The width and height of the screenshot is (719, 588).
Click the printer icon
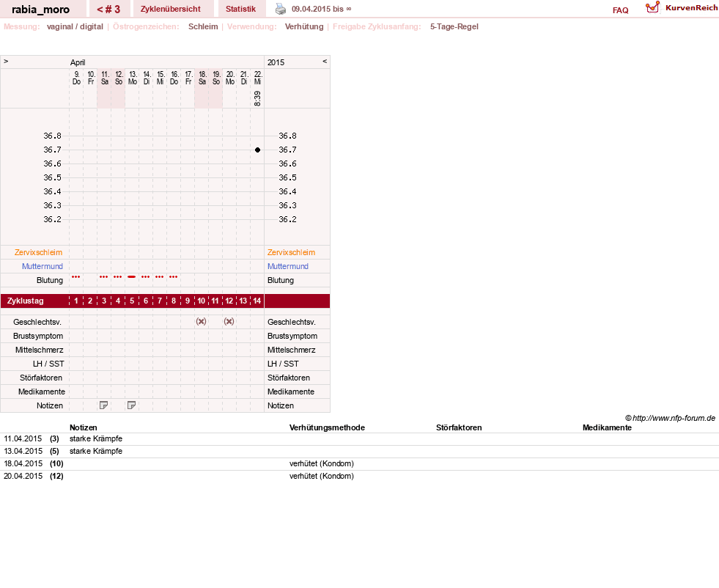[x=281, y=10]
